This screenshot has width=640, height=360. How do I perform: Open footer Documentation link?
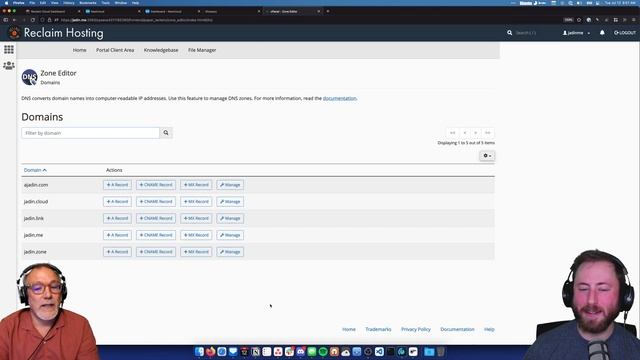point(457,329)
